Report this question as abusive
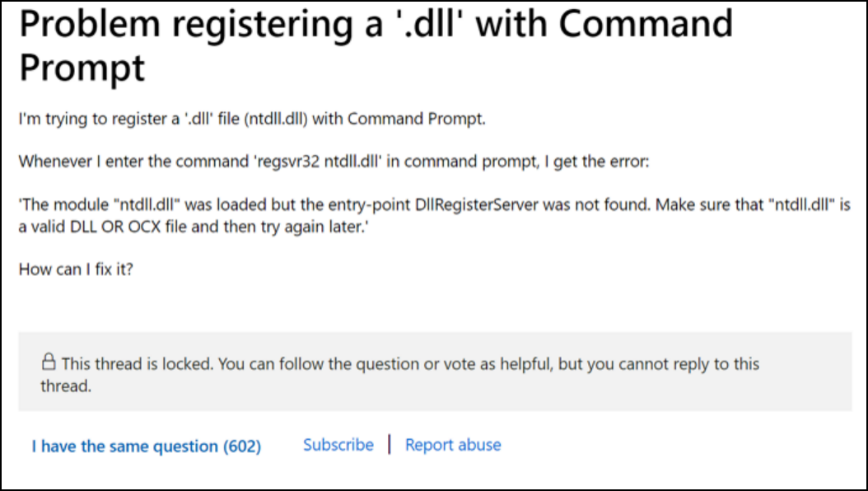868x491 pixels. (452, 444)
